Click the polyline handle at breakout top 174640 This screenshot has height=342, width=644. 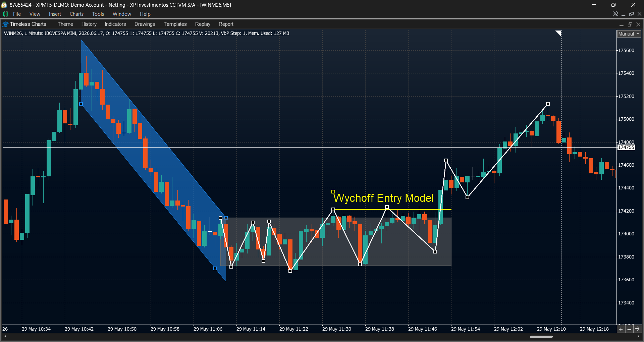pos(446,161)
